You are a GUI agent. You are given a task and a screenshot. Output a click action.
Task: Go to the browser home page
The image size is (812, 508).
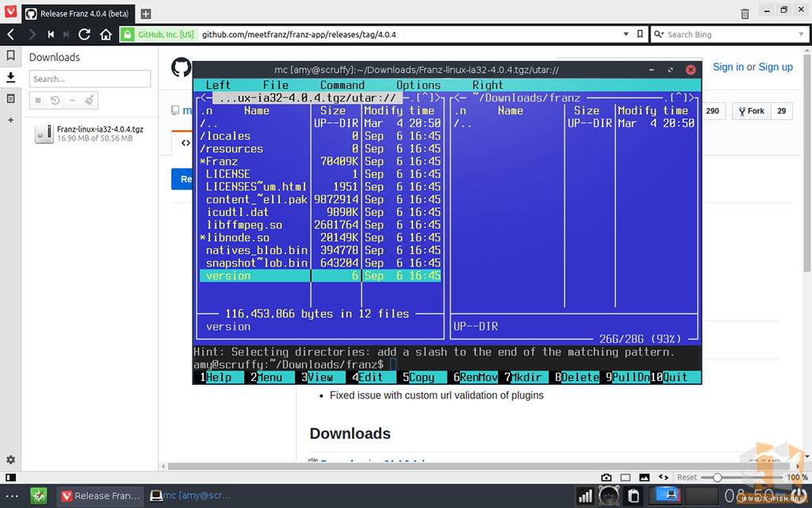(105, 35)
